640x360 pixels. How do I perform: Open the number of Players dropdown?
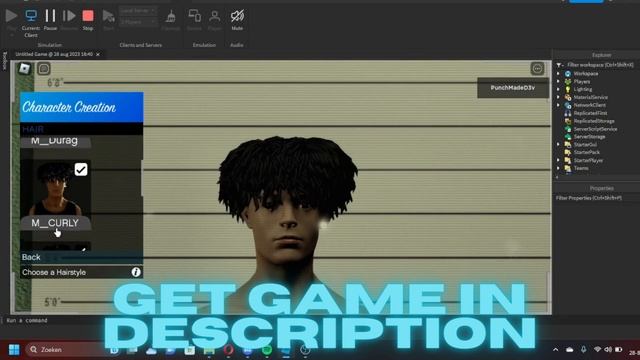(138, 22)
